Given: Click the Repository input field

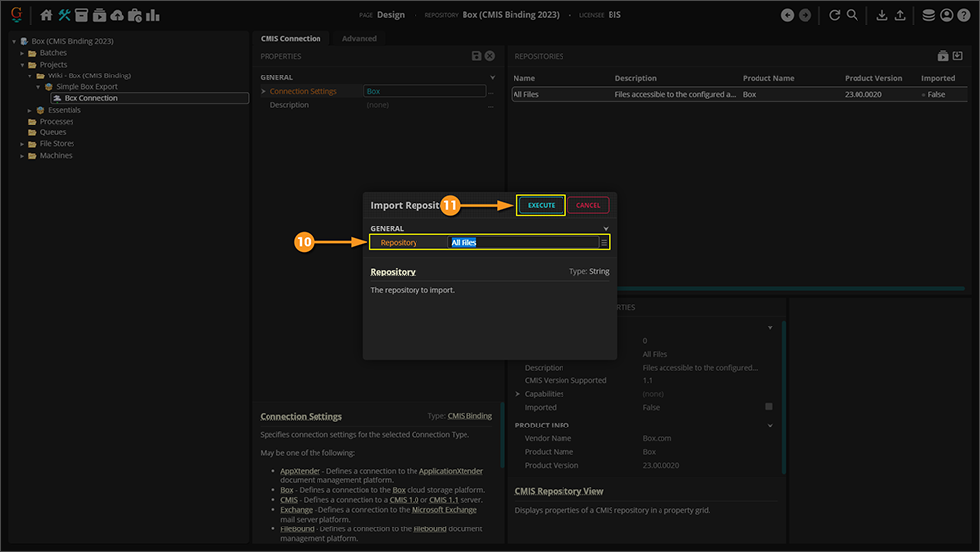Looking at the screenshot, I should 522,242.
